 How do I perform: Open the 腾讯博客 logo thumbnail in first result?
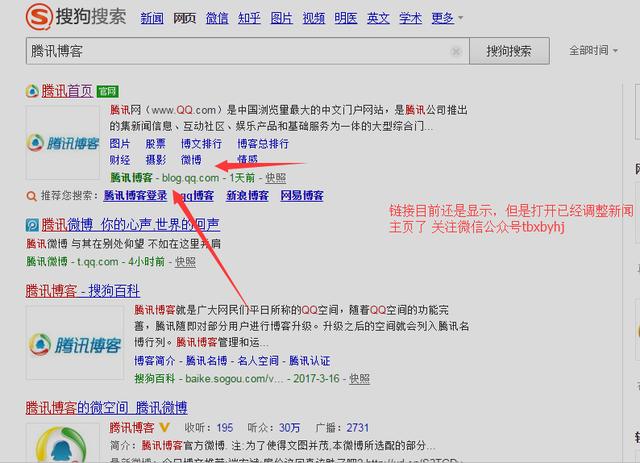pos(61,143)
